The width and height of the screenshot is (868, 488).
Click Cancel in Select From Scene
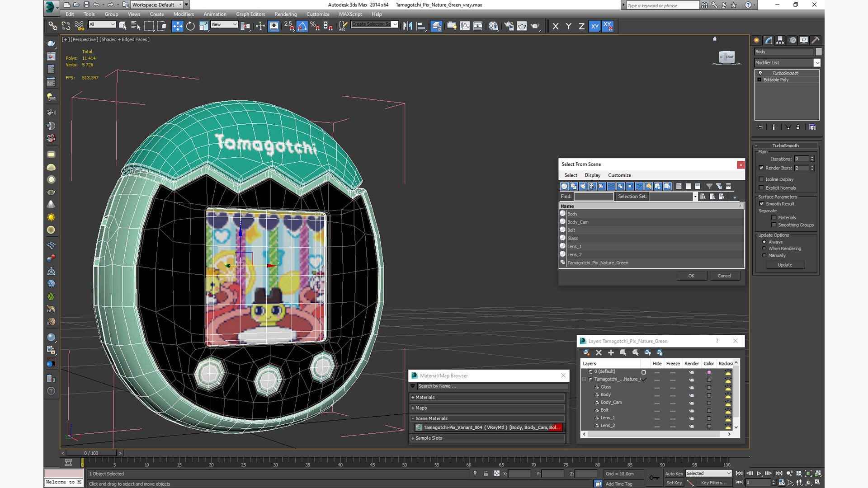tap(724, 276)
